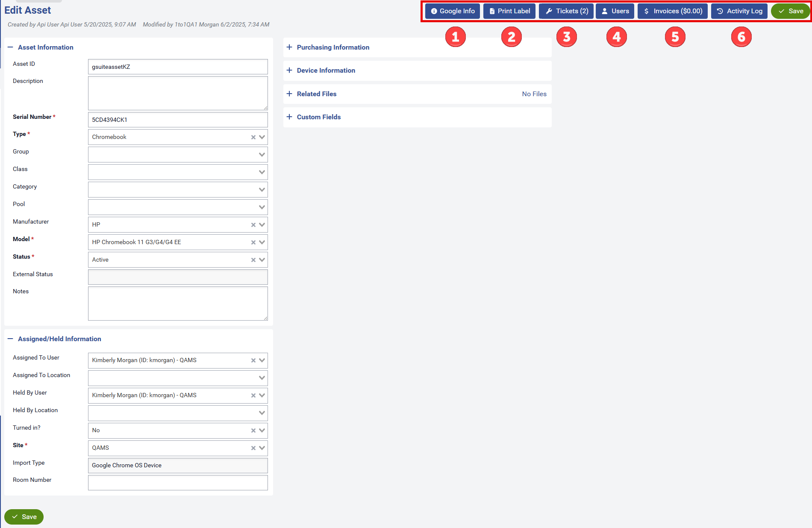Open the Held By Location dropdown
Viewport: 812px width, 528px height.
pyautogui.click(x=262, y=413)
